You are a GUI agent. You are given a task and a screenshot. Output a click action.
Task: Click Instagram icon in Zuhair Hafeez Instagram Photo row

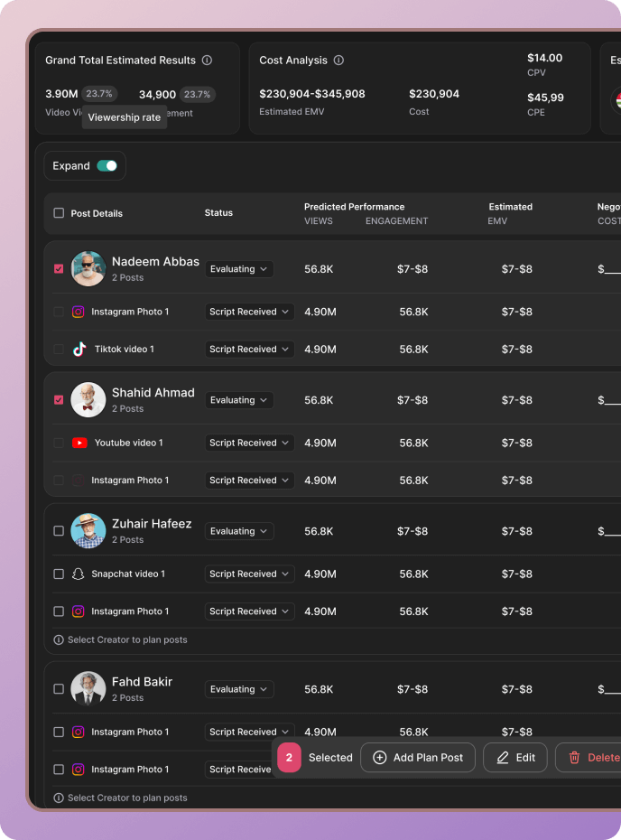[x=79, y=611]
